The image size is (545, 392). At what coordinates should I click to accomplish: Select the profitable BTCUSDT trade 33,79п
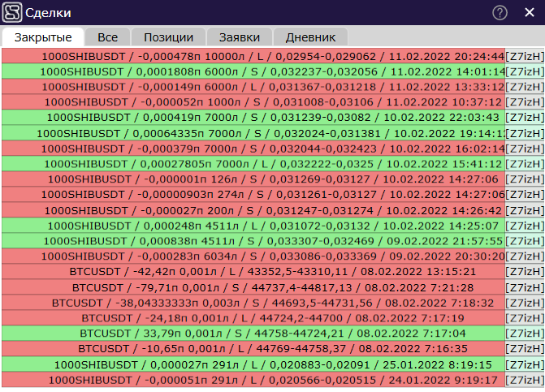253,333
